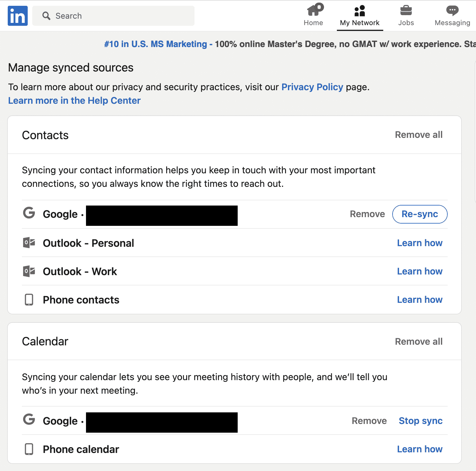The image size is (476, 471).
Task: Click the Google icon in Contacts section
Action: click(x=29, y=213)
